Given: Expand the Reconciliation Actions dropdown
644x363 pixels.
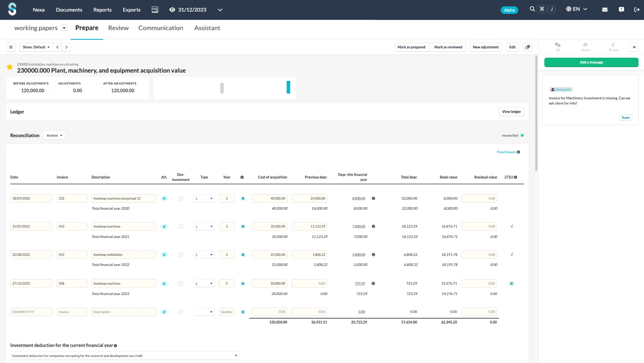Looking at the screenshot, I should 54,136.
